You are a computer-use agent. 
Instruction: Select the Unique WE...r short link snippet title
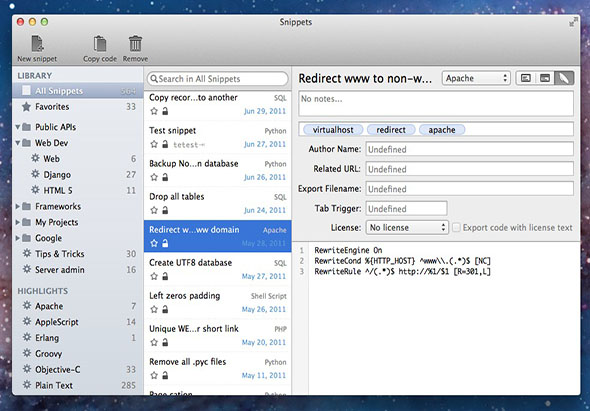coord(194,329)
